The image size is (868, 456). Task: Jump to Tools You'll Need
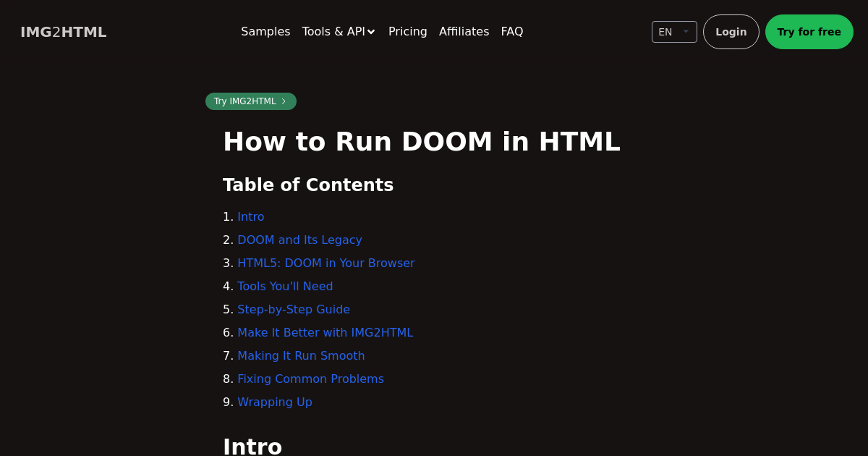285,287
